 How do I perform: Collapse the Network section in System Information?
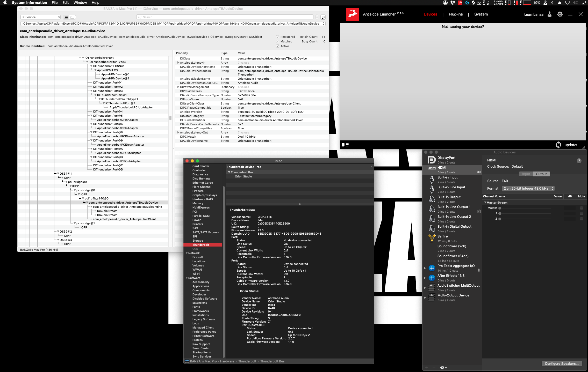[187, 253]
